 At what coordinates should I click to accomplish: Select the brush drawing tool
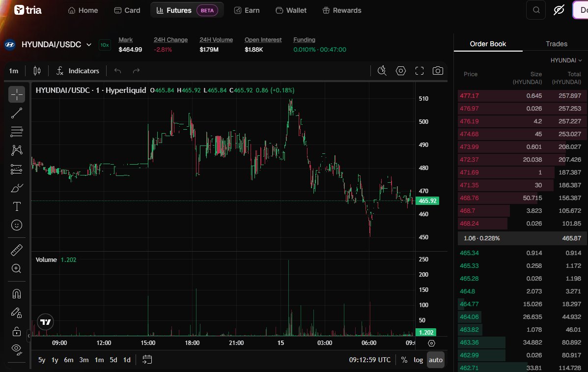point(17,188)
